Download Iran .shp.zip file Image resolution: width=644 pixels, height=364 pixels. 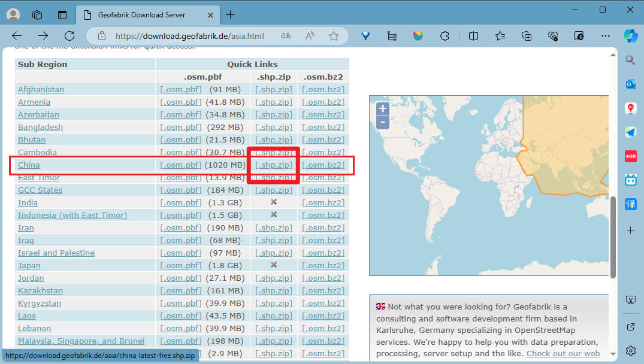[274, 227]
